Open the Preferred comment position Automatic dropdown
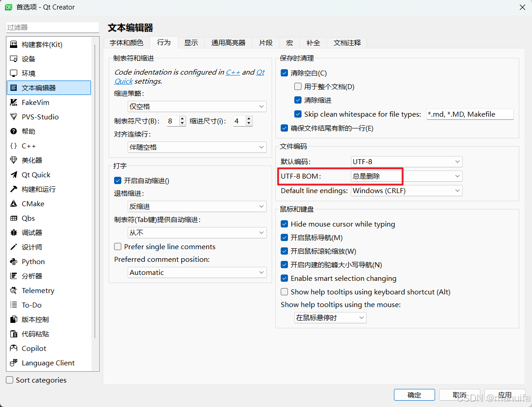The image size is (532, 407). point(197,272)
